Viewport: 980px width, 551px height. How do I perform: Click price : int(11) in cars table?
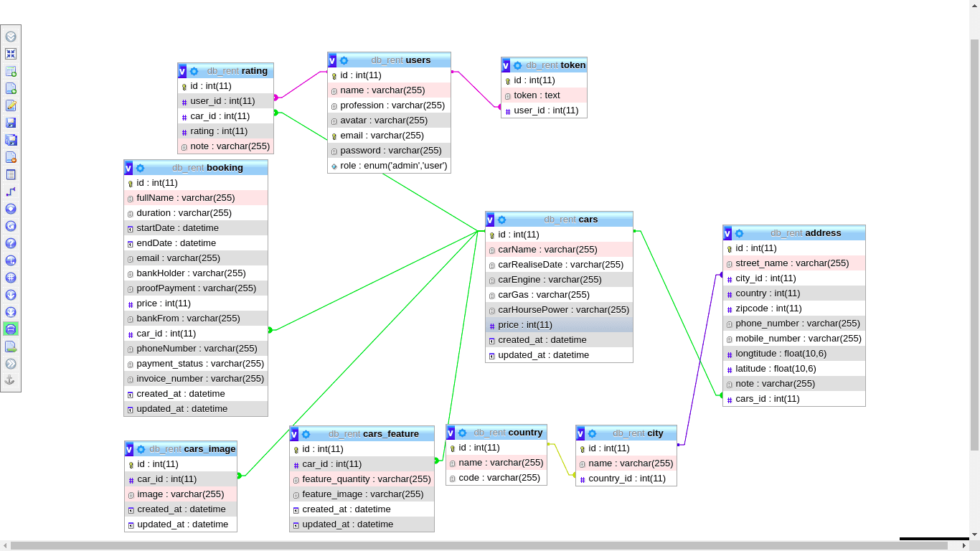560,325
